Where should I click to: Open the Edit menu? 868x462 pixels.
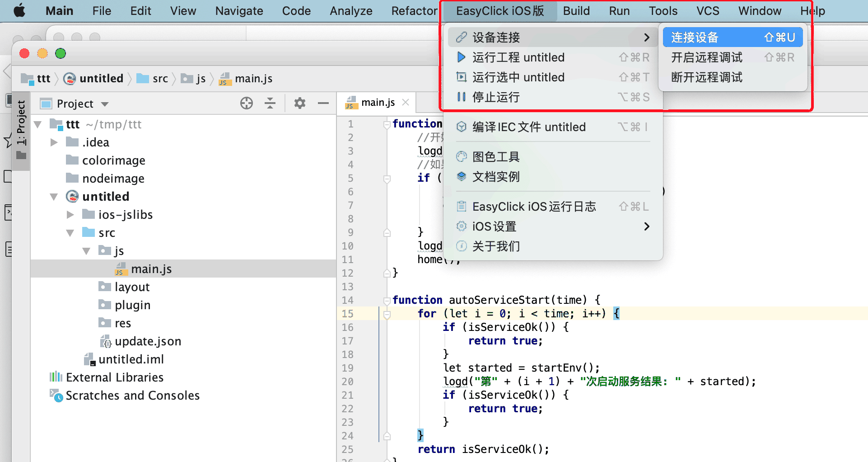[140, 11]
